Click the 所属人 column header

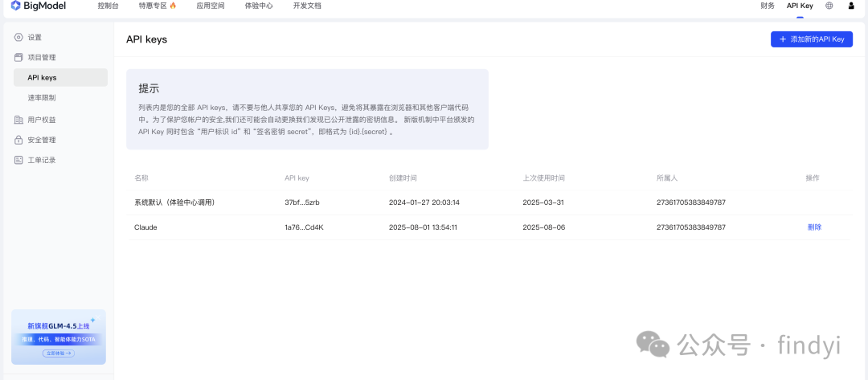(x=667, y=178)
